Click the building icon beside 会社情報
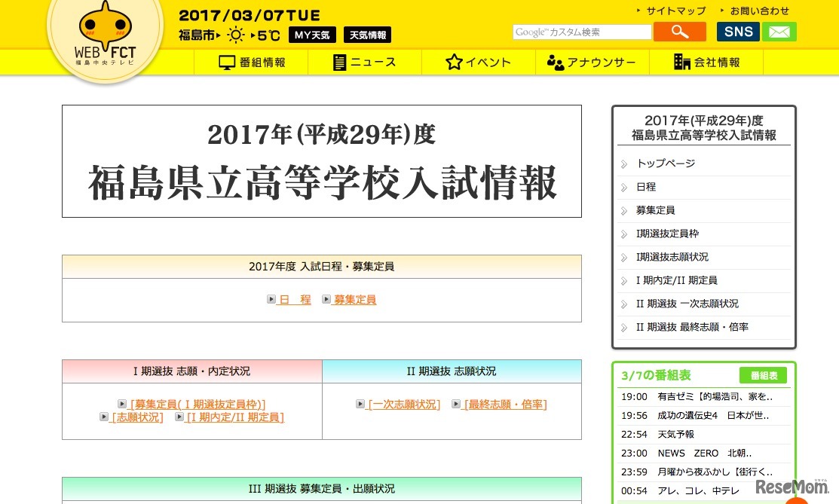839x504 pixels. tap(682, 62)
